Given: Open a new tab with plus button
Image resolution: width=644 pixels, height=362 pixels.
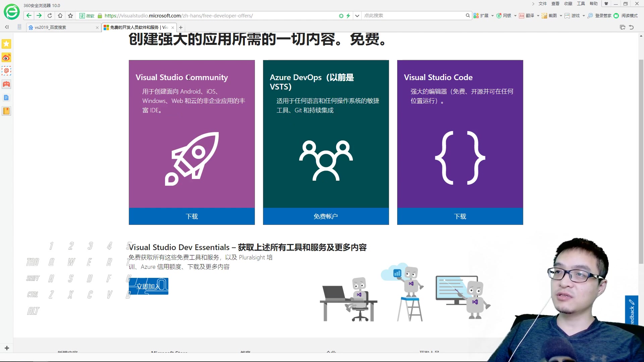Looking at the screenshot, I should pyautogui.click(x=181, y=27).
